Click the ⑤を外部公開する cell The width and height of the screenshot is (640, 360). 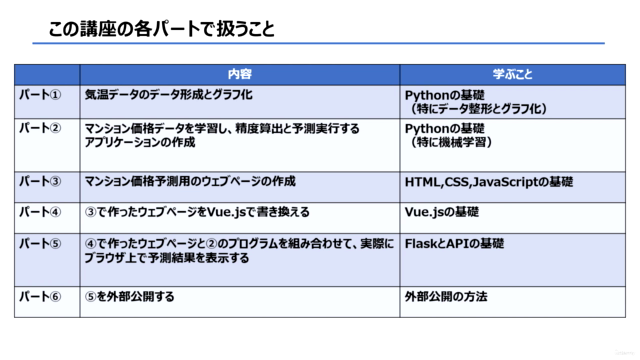click(x=240, y=302)
